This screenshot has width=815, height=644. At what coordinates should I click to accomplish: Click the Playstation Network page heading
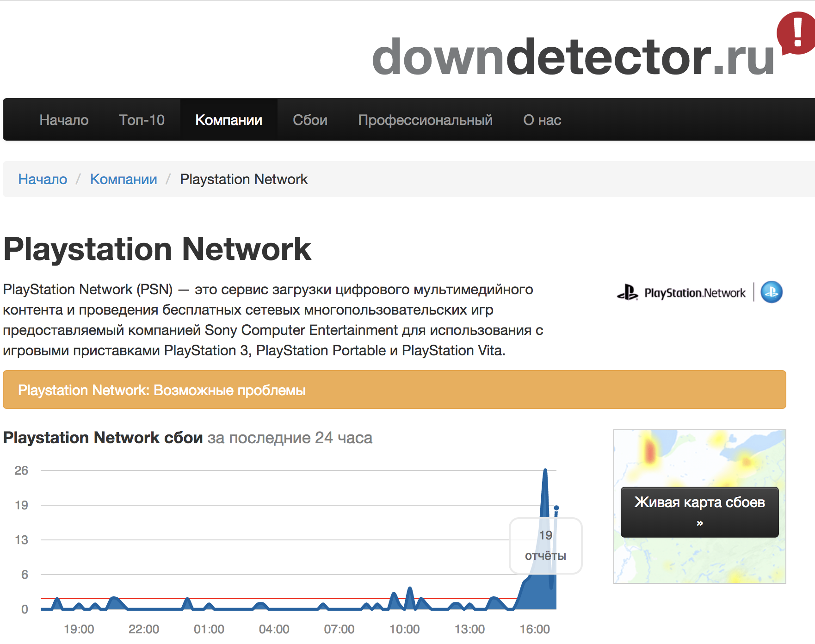click(157, 249)
